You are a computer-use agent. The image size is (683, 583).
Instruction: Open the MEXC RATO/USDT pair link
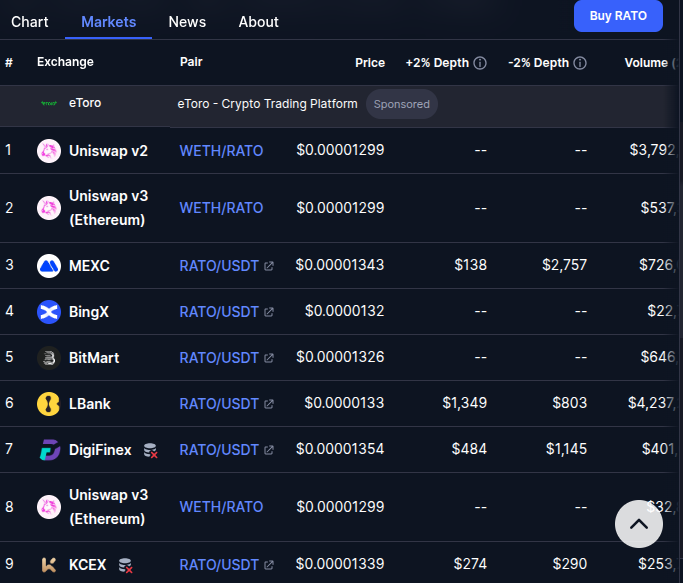[219, 265]
